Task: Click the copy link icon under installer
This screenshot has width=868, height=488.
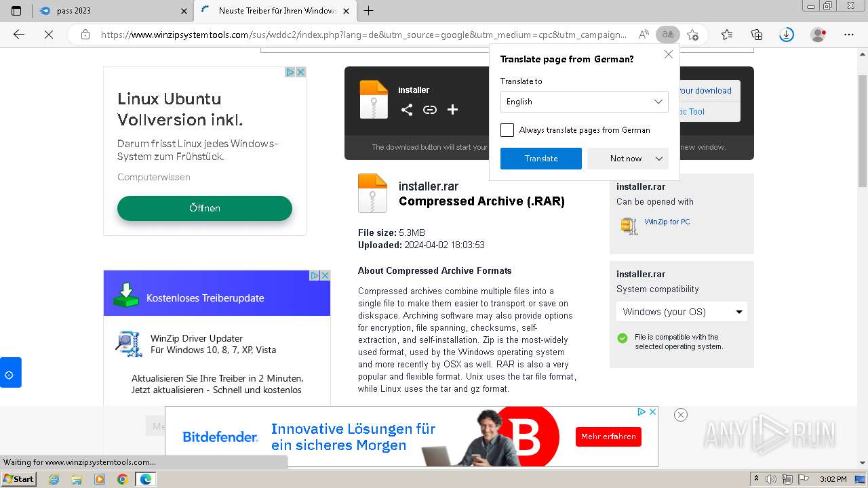Action: tap(430, 110)
